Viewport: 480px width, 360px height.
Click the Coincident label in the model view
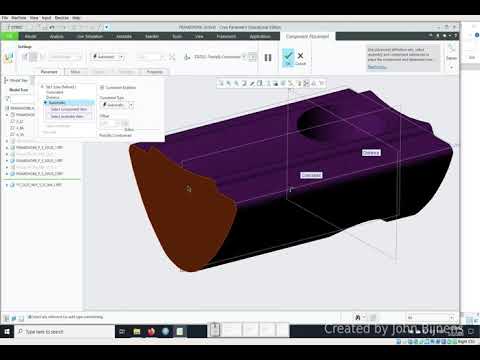point(311,175)
